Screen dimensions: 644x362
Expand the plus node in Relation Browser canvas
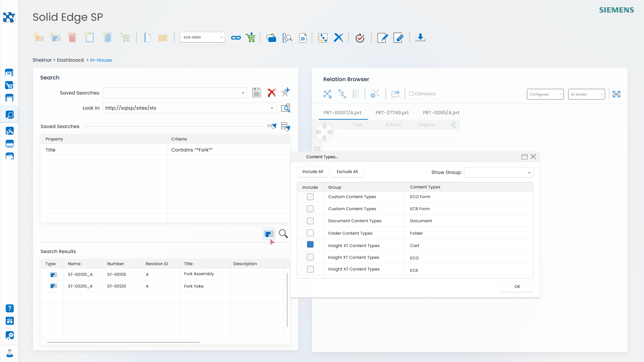click(x=317, y=149)
